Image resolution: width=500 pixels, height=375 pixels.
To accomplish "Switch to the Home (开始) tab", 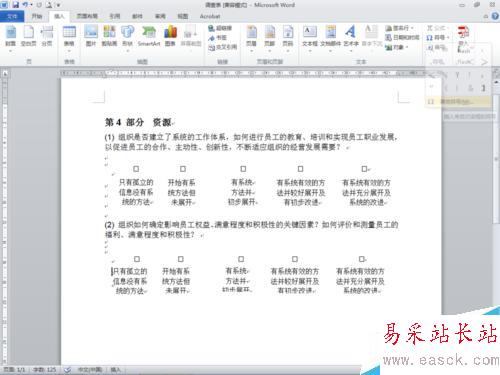I will (x=37, y=16).
